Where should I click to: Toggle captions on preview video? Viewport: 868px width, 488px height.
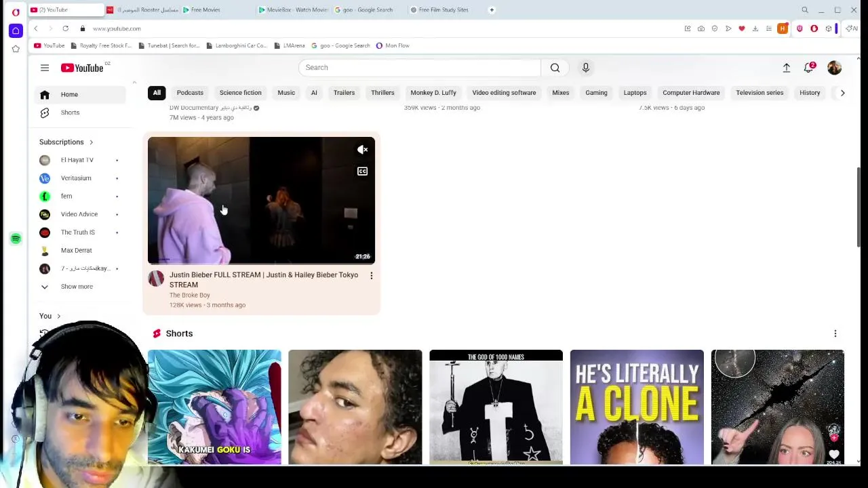[x=362, y=171]
